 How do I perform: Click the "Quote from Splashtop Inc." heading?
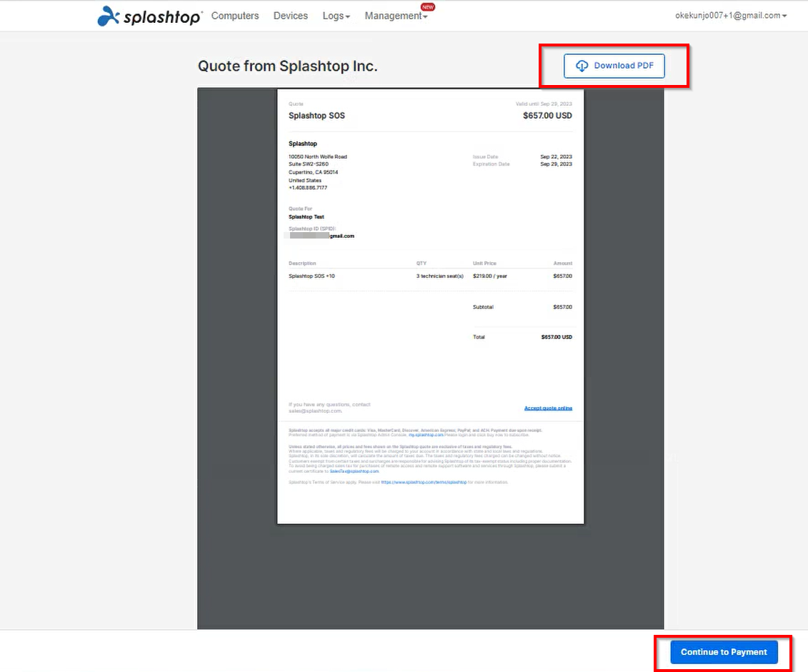[x=287, y=66]
